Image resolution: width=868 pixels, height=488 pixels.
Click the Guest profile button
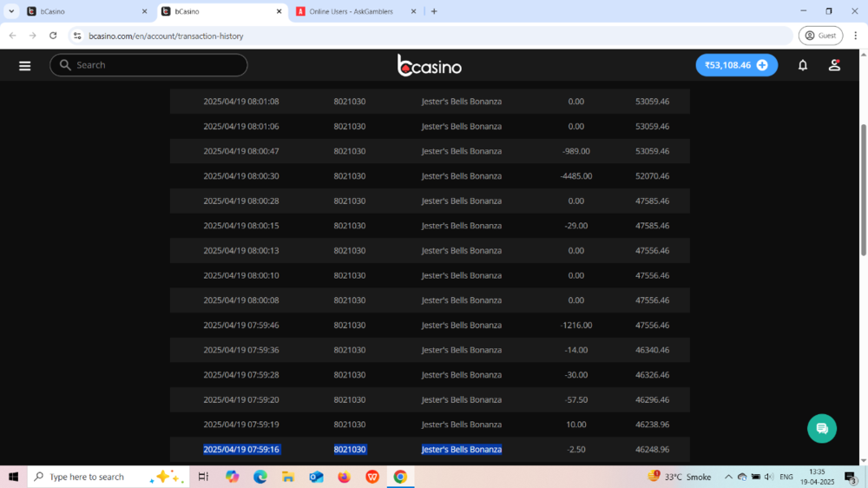[x=820, y=36]
